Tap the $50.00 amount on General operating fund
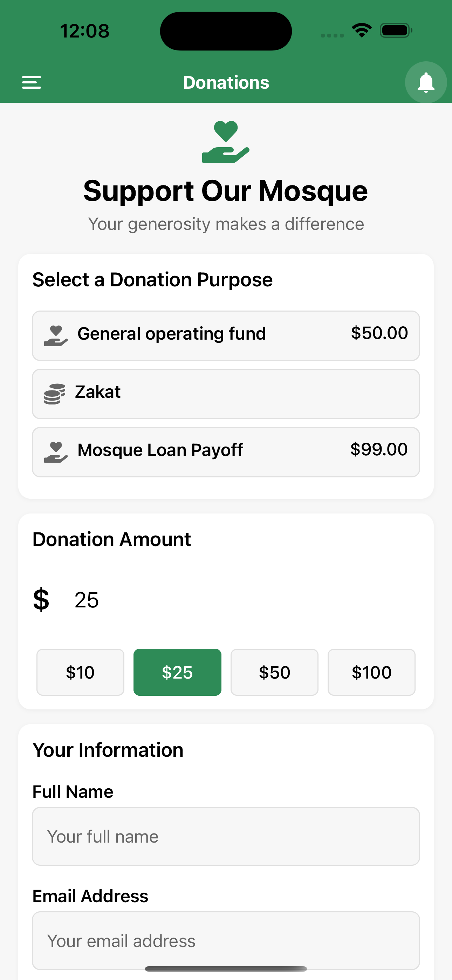 click(379, 333)
